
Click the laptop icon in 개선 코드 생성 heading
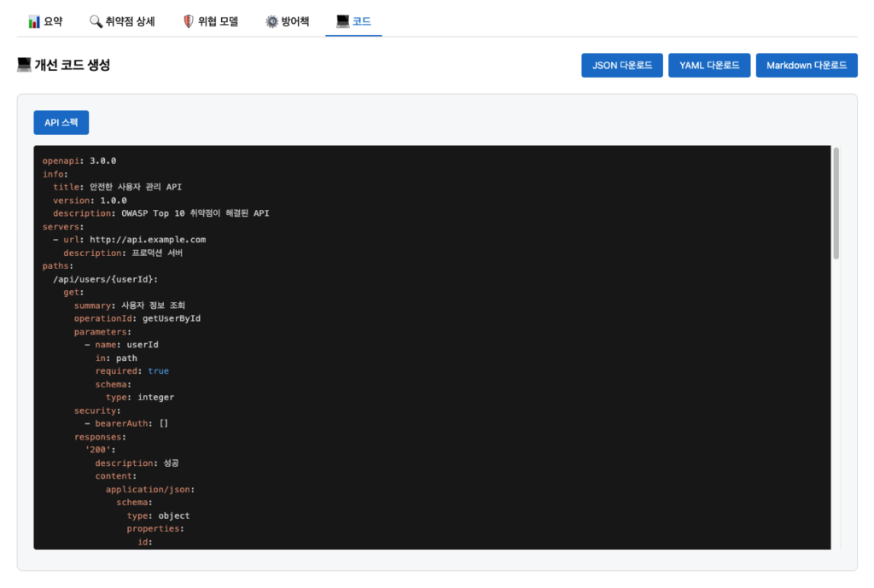tap(24, 65)
